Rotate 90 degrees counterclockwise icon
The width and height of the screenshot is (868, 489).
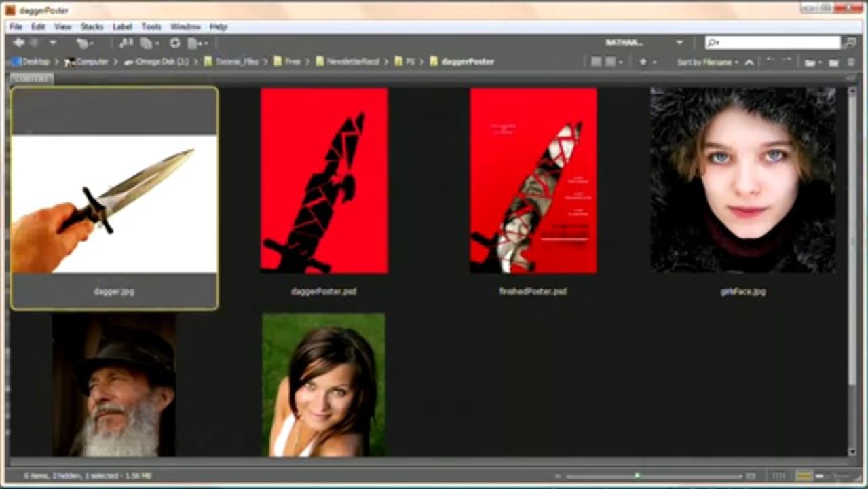(770, 61)
